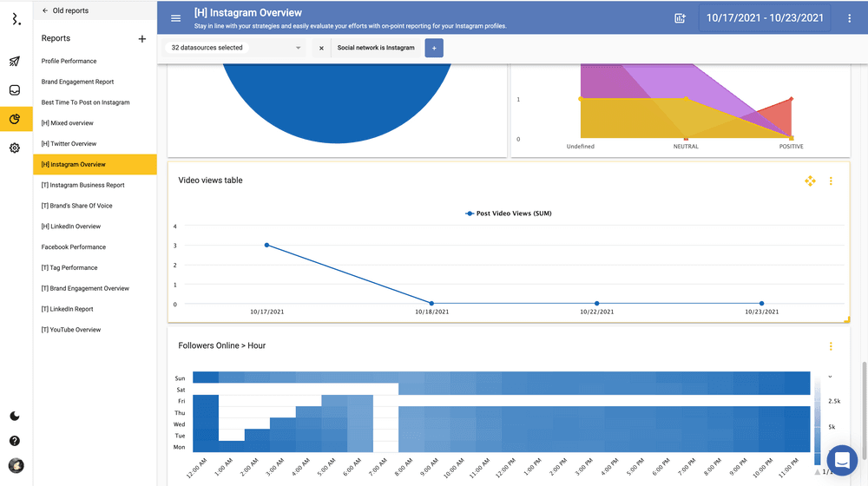Select the Profile Performance report

click(x=69, y=62)
